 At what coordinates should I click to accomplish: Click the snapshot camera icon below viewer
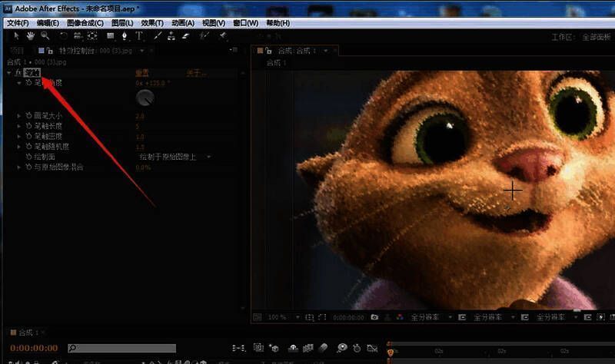pos(374,316)
